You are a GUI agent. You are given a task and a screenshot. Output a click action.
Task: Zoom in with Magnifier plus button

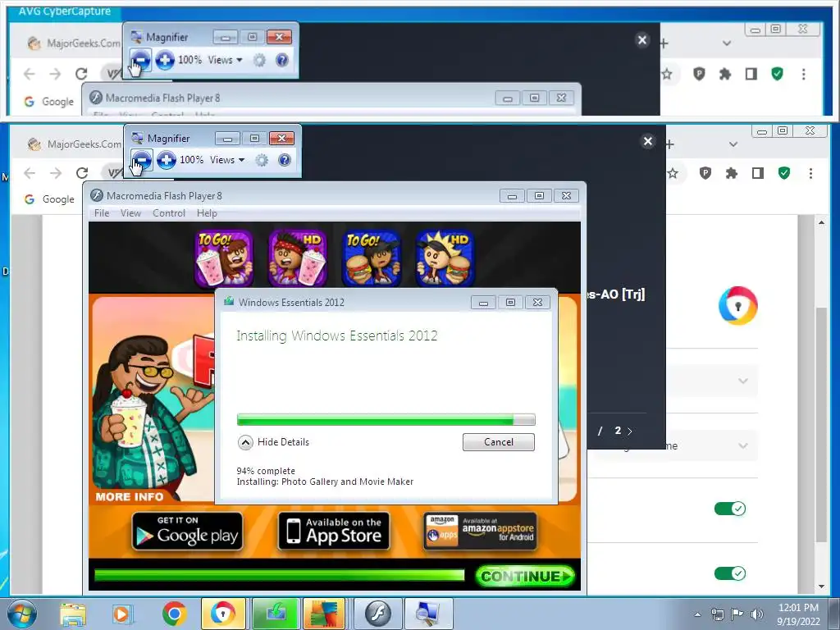coord(167,160)
